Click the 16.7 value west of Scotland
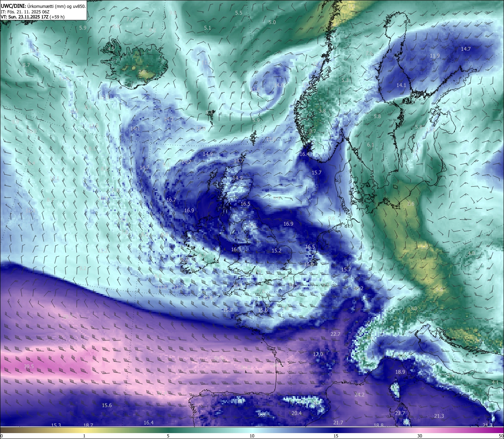Image resolution: width=504 pixels, height=439 pixels. click(171, 200)
